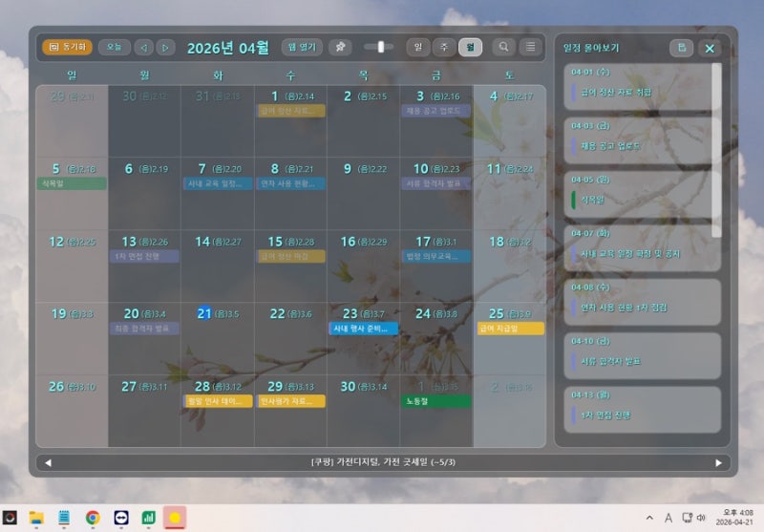
Task: Select the 인사평가 자료 event on April 29
Action: point(291,401)
